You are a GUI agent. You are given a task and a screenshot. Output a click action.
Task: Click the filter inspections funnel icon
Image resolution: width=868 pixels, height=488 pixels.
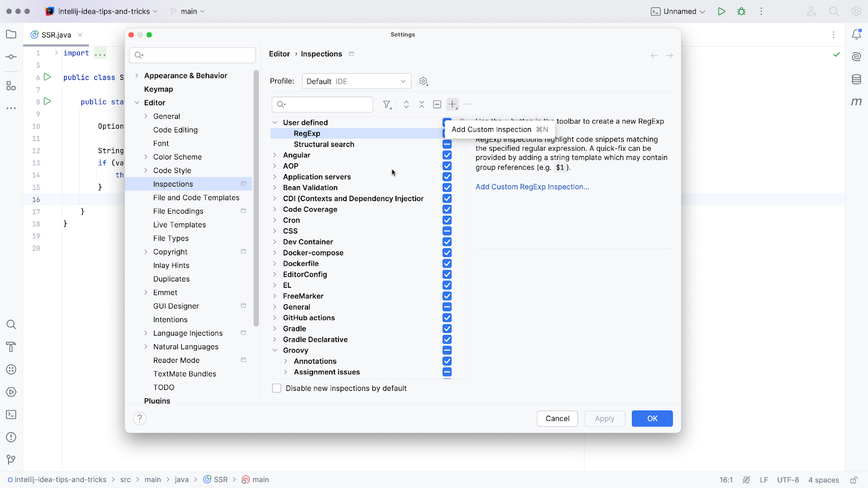point(387,105)
